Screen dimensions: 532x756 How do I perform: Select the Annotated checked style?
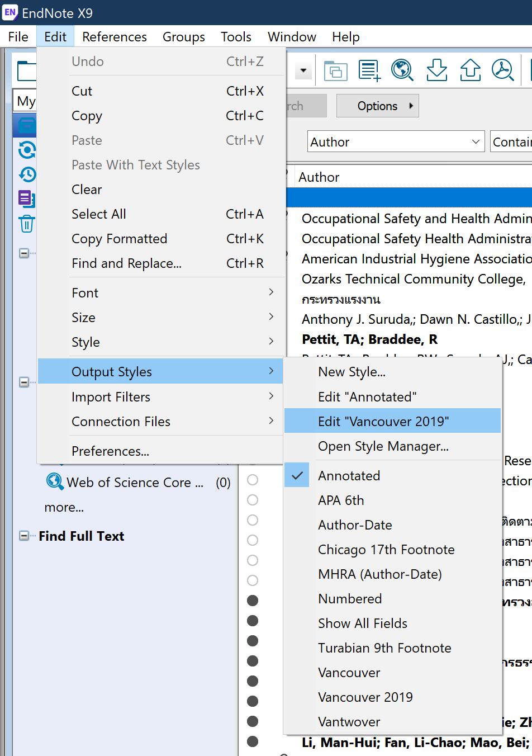pyautogui.click(x=392, y=476)
